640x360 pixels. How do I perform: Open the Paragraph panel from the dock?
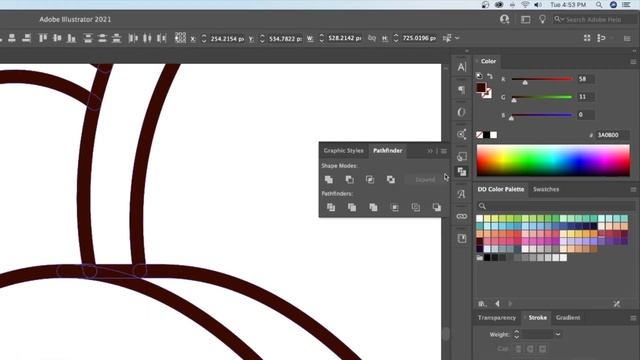[x=462, y=89]
